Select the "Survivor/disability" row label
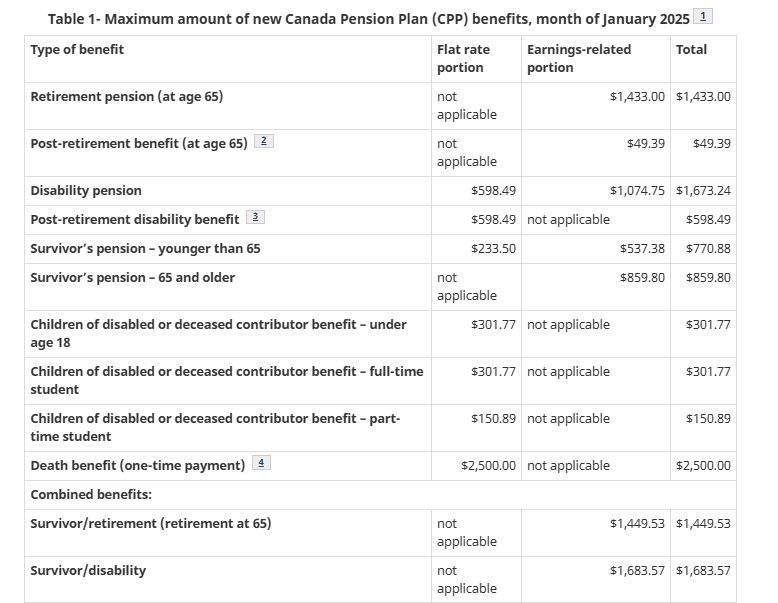This screenshot has height=603, width=778. click(x=88, y=571)
